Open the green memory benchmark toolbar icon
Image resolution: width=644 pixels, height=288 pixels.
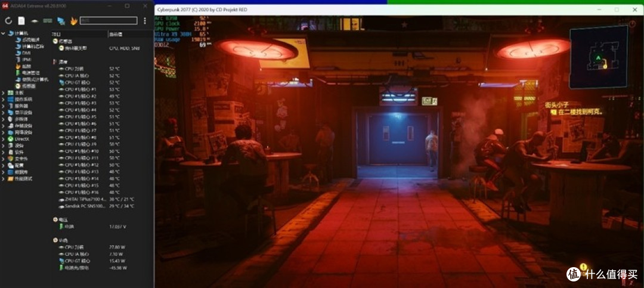coord(48,20)
